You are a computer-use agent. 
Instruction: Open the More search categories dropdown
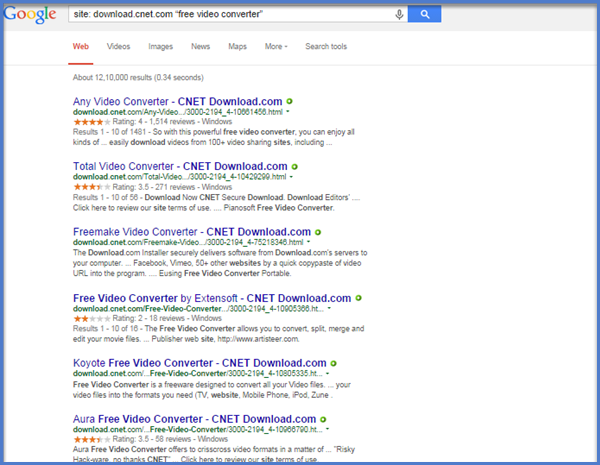tap(276, 47)
